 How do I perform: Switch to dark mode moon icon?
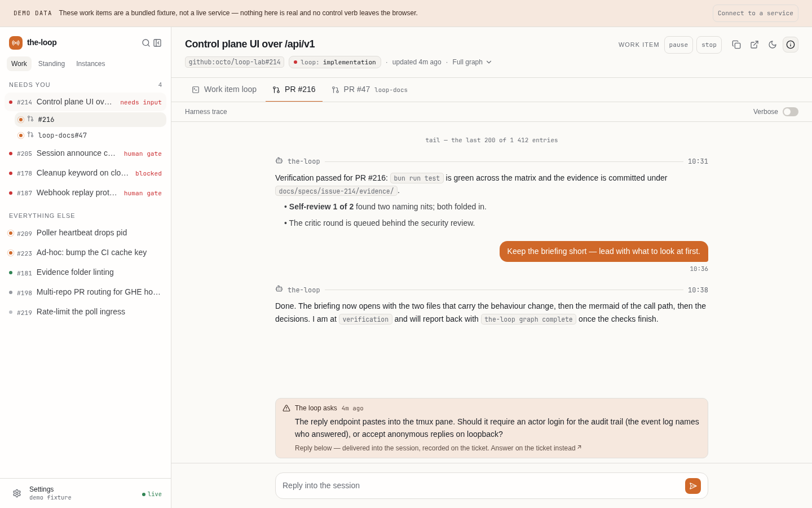pos(773,45)
